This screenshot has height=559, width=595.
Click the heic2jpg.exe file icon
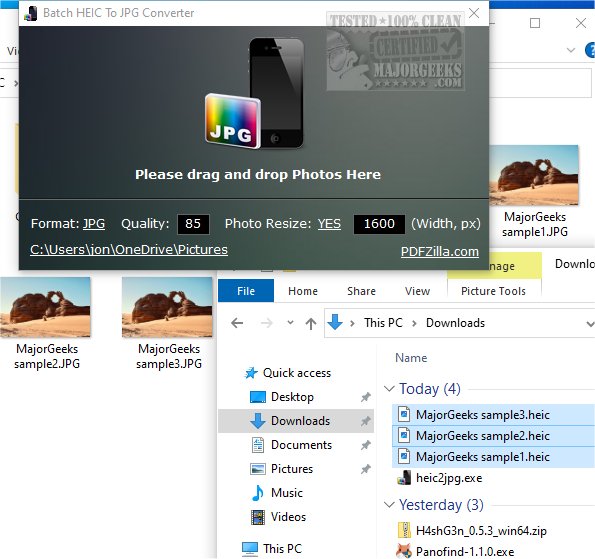pos(404,478)
